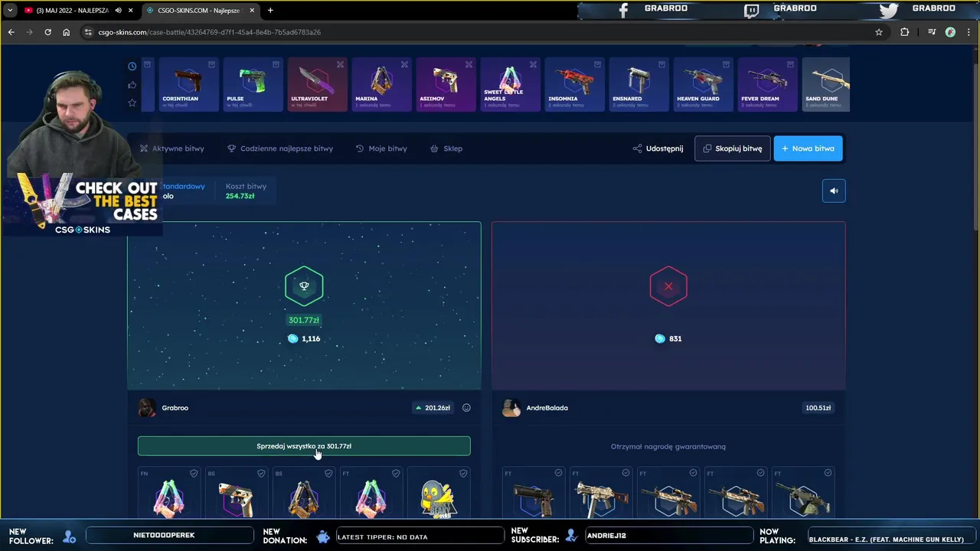Mute the YouTube tab's audio speaker icon
980x551 pixels.
(x=118, y=10)
